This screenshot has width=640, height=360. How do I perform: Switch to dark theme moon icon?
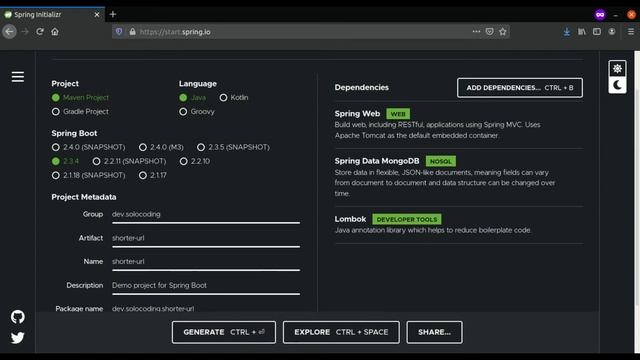[617, 85]
